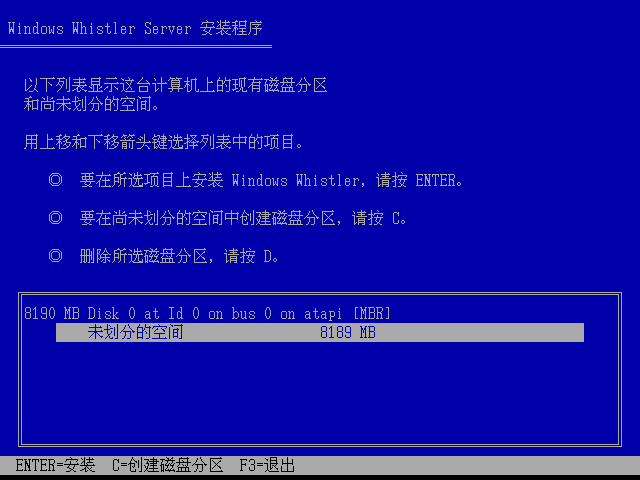Click the atapi text in the disk description
The height and width of the screenshot is (480, 640).
(x=323, y=313)
